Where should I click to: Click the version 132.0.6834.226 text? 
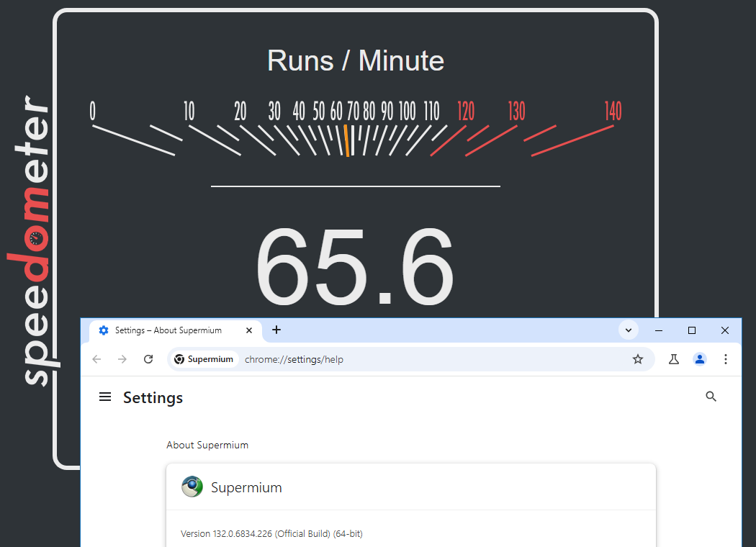pyautogui.click(x=271, y=533)
